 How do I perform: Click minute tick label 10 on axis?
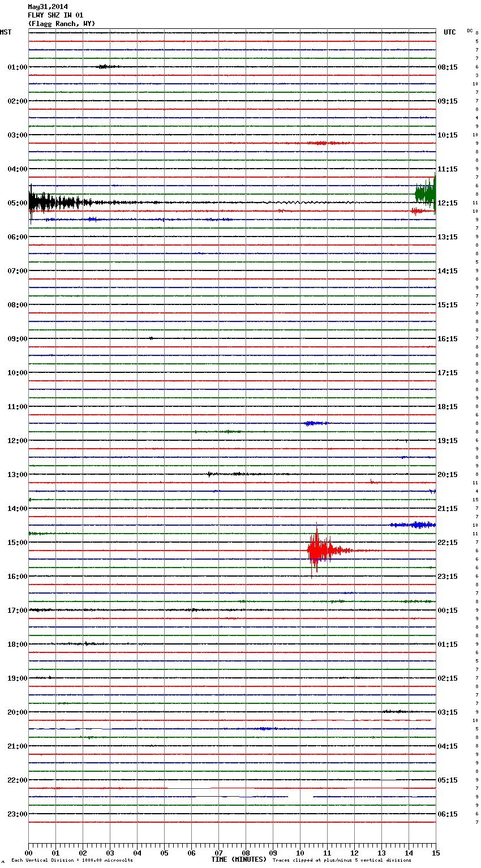point(300,853)
